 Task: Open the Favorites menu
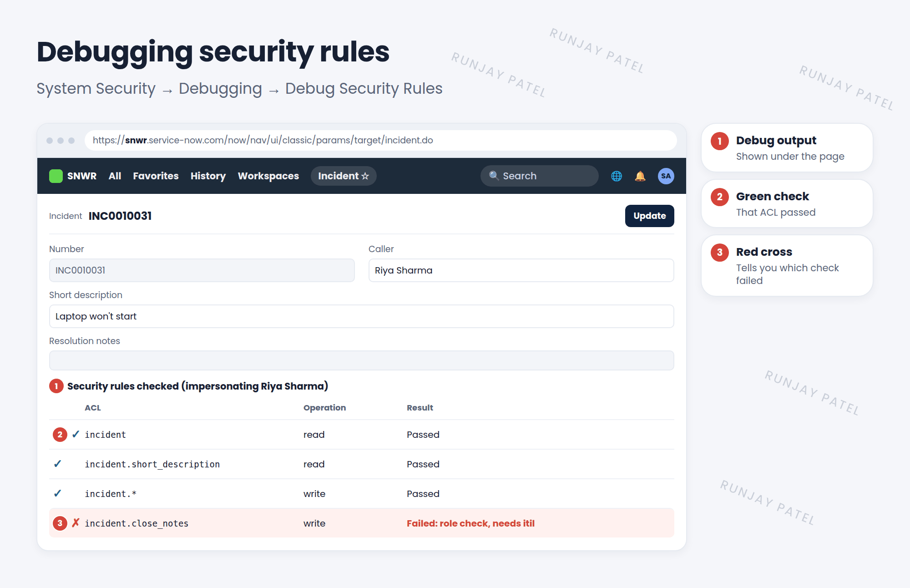[156, 176]
